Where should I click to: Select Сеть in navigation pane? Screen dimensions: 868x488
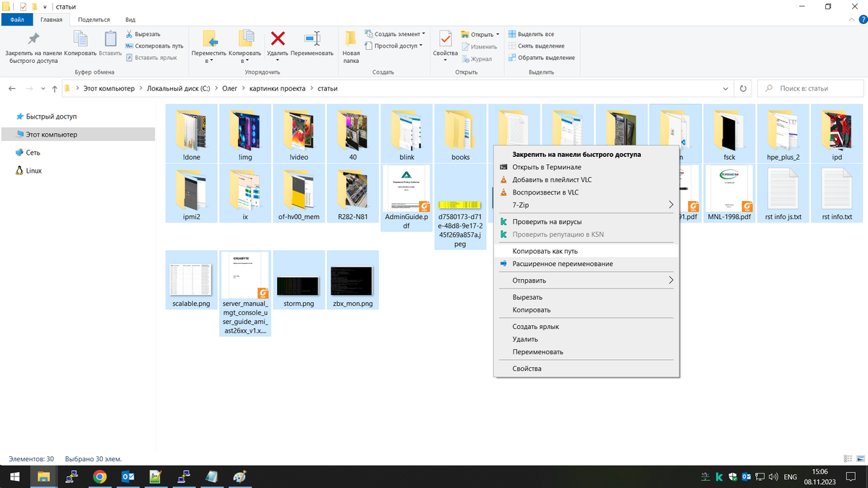coord(33,153)
